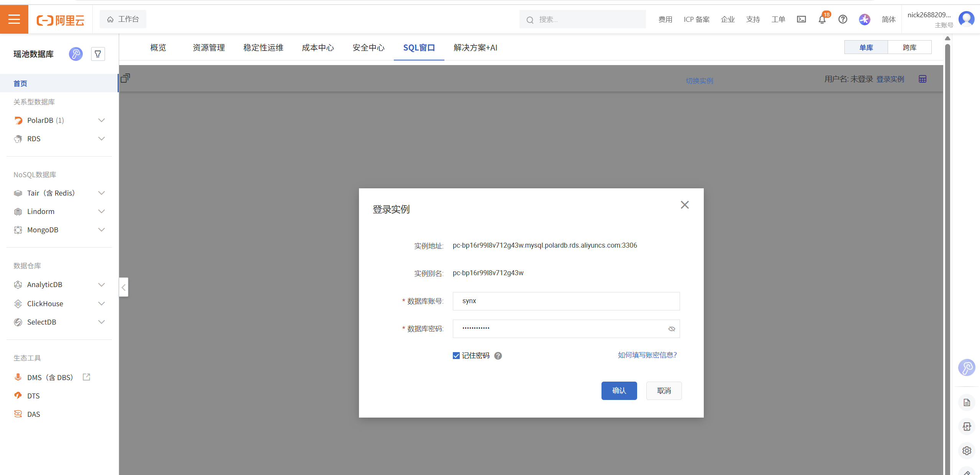Click the PolarDB product icon
The height and width of the screenshot is (475, 980).
click(x=18, y=121)
